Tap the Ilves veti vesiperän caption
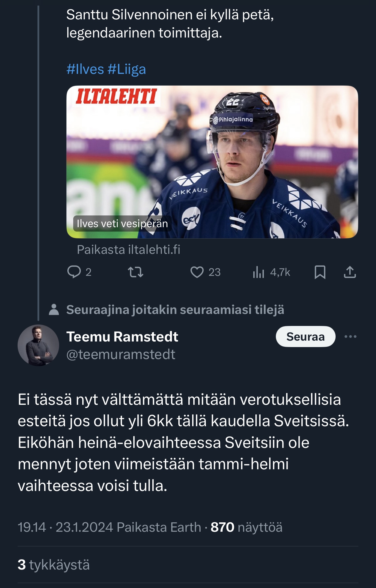 pos(122,224)
